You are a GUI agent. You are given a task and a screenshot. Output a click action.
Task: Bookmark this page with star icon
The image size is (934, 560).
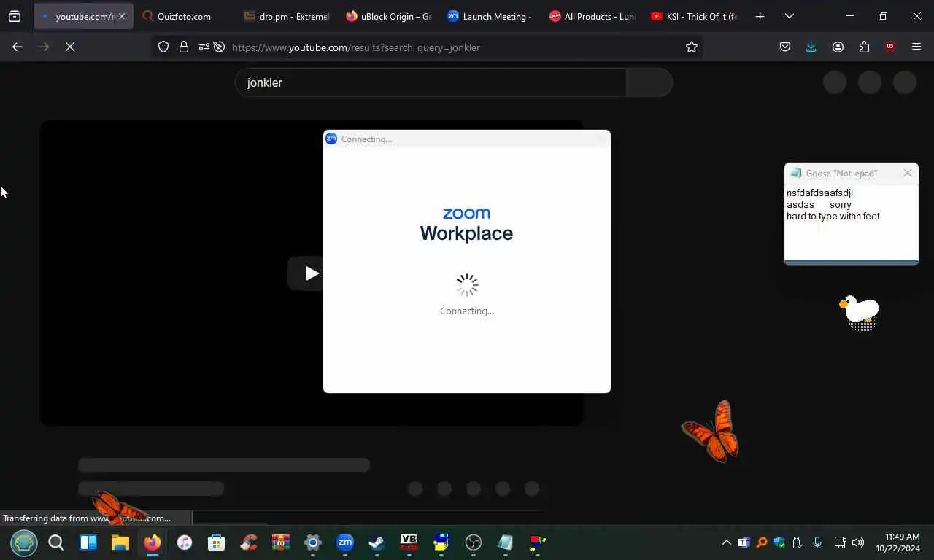[692, 47]
